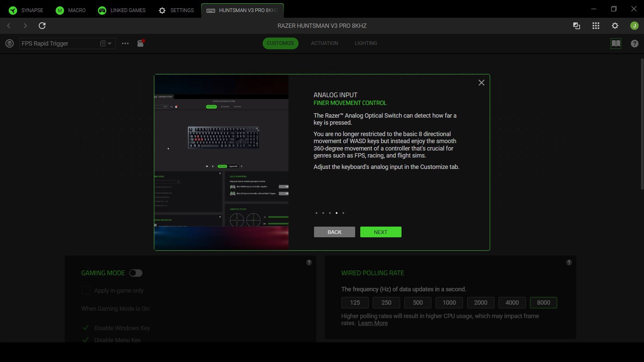
Task: Switch to the ACTUATION tab
Action: click(x=324, y=43)
